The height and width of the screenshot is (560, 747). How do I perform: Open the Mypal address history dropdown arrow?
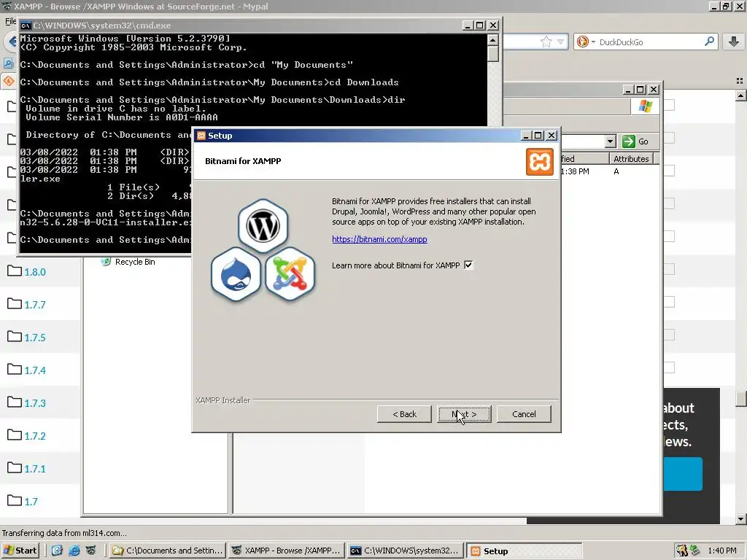click(x=561, y=42)
